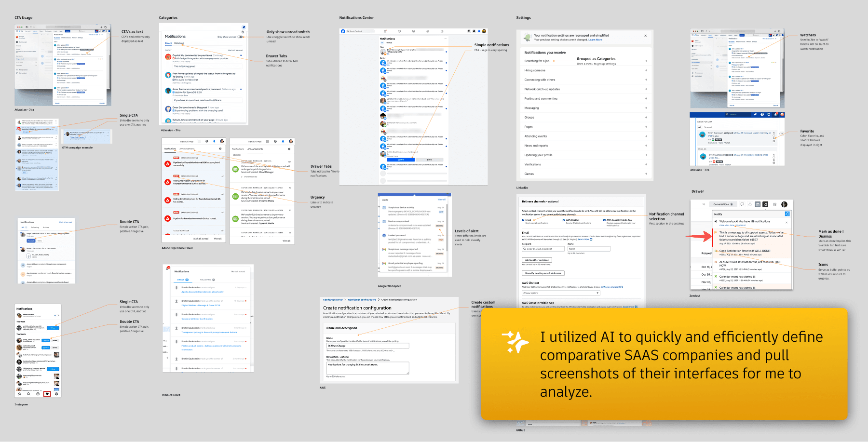Screen dimensions: 868x442
Task: Select the Announcements tab in left Adobe panel
Action: 187,149
